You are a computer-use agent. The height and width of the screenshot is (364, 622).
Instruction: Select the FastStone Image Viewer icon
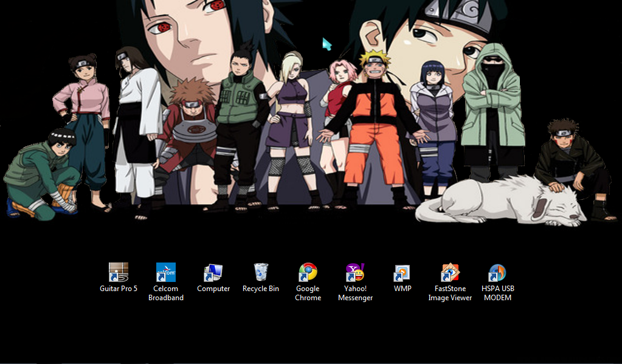click(x=450, y=272)
